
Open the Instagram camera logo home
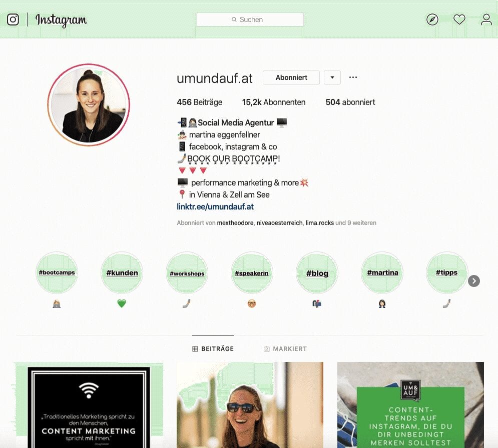[x=13, y=19]
